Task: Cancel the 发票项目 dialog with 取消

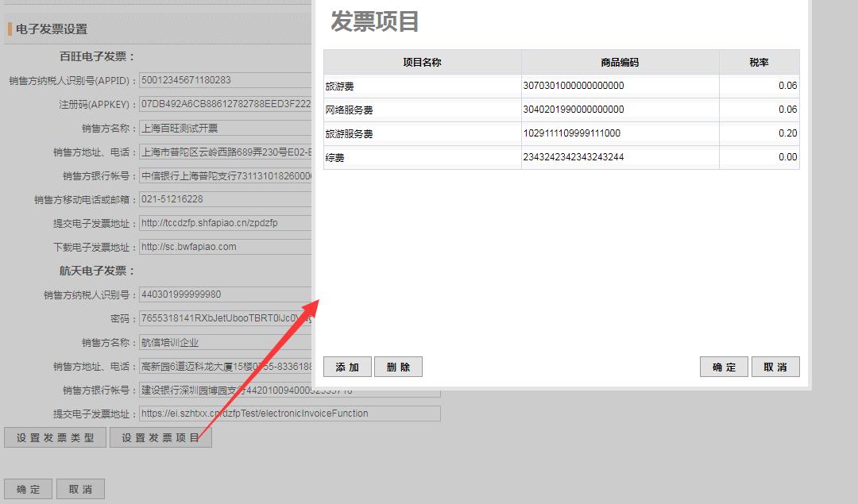Action: pyautogui.click(x=775, y=367)
